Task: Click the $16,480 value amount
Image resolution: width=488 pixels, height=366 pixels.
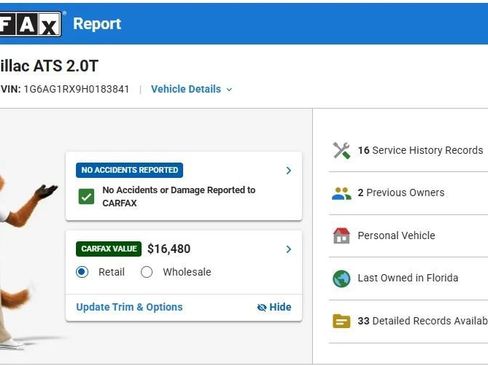Action: 169,249
